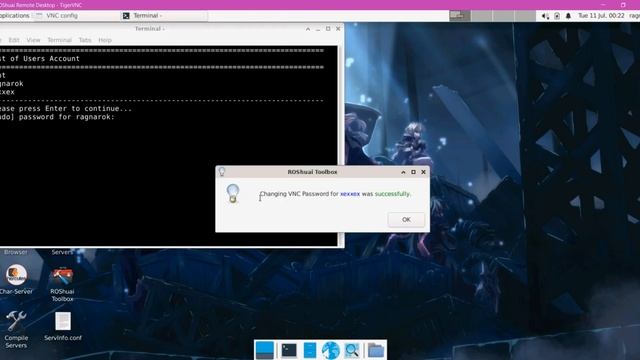Maximize the Terminal window

point(328,29)
